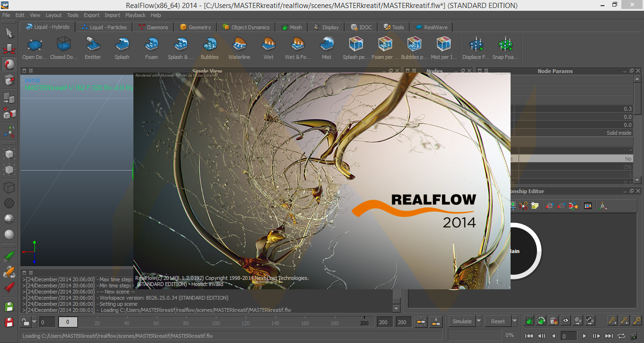The image size is (644, 343).
Task: Click the timeline slider handle at 0
Action: coord(68,322)
